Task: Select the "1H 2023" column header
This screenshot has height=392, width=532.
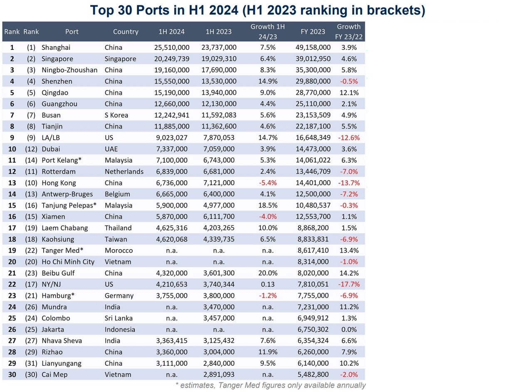Action: click(x=219, y=32)
